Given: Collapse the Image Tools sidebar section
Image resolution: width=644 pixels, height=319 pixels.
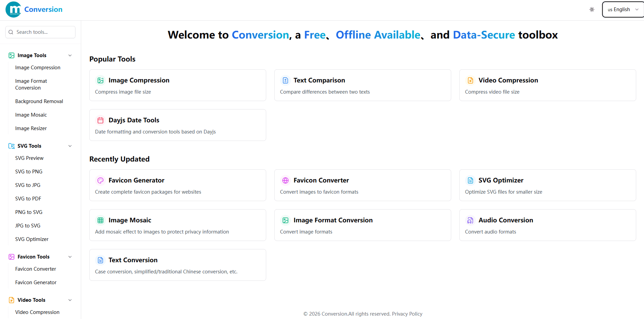Looking at the screenshot, I should 70,55.
